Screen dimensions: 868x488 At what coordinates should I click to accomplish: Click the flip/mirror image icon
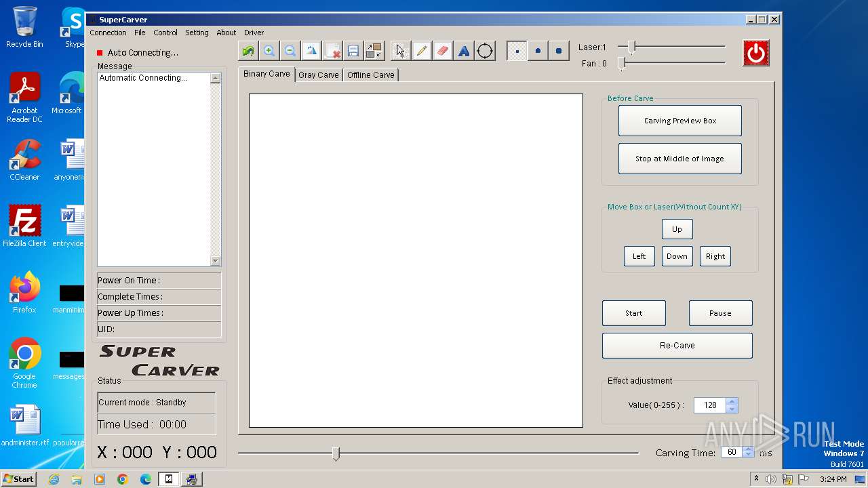[311, 51]
